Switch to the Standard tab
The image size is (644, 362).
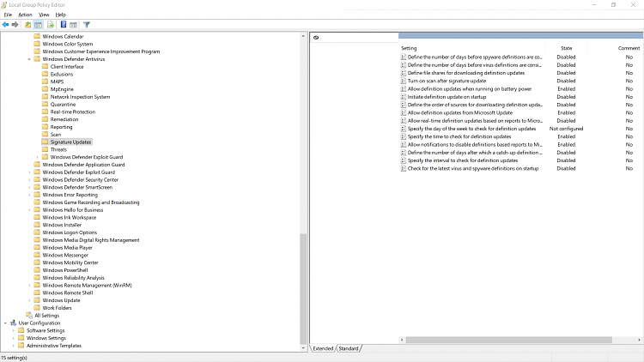[349, 348]
